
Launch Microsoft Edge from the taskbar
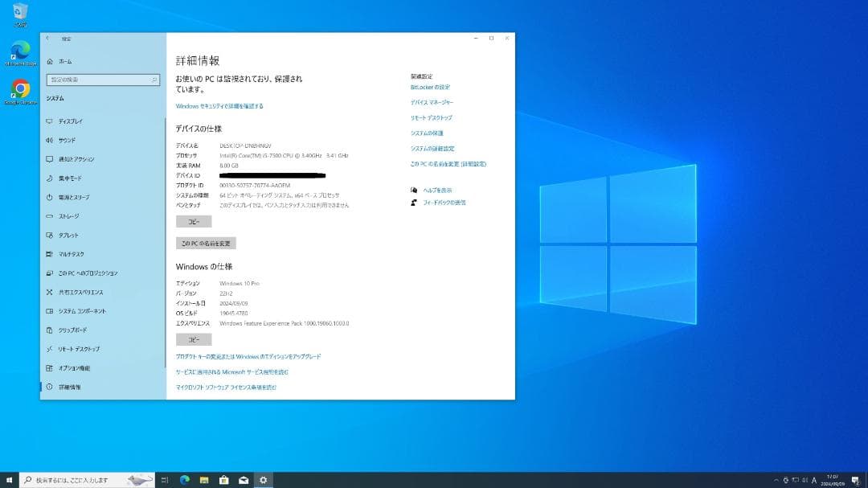(x=185, y=479)
